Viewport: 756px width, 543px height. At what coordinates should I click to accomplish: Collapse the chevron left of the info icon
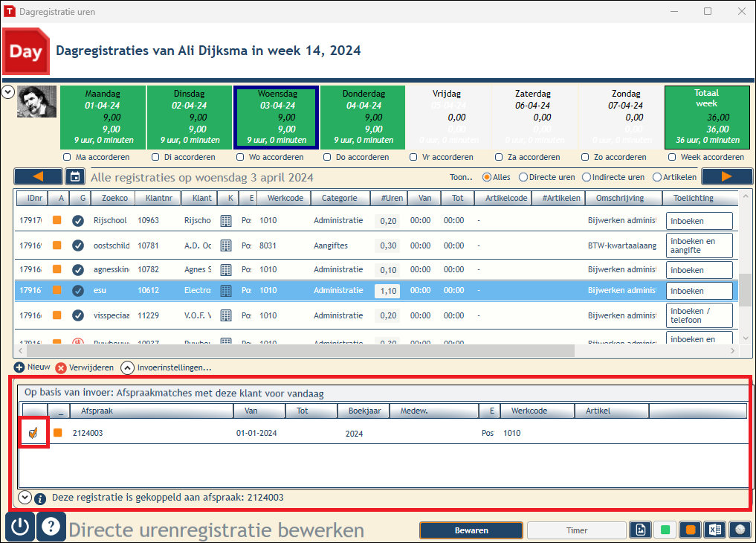point(25,497)
